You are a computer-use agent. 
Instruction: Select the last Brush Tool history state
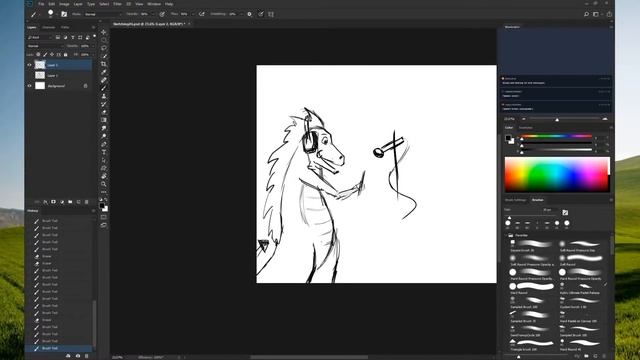pyautogui.click(x=59, y=348)
